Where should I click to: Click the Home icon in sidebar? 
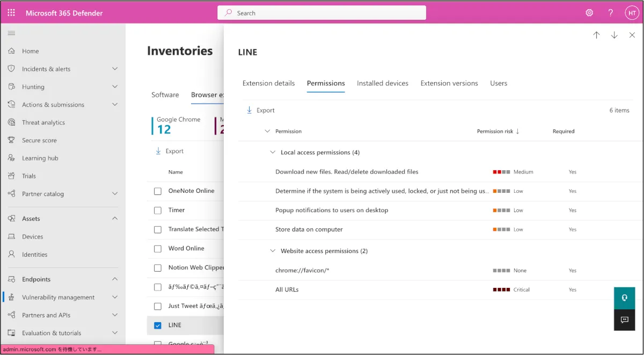[11, 51]
